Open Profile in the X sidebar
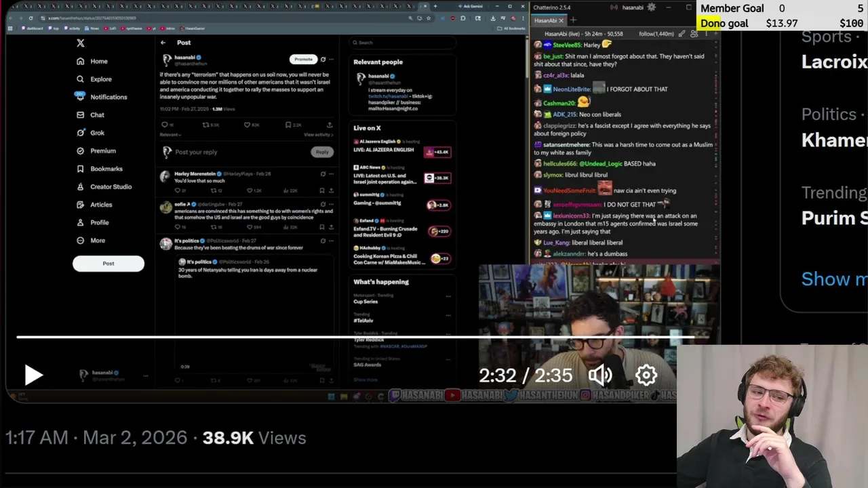 93,222
